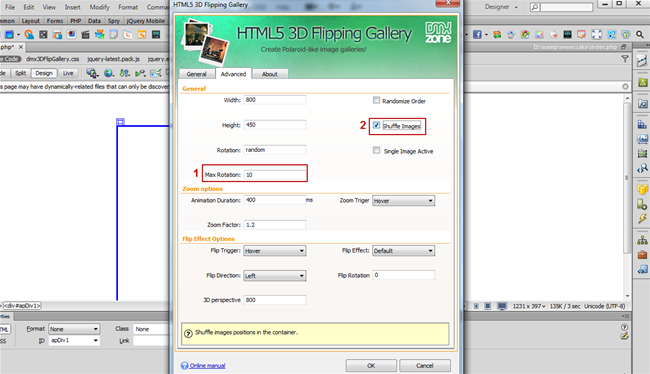Click the lightning bolt icon in right panel
The height and width of the screenshot is (374, 650).
(x=642, y=219)
